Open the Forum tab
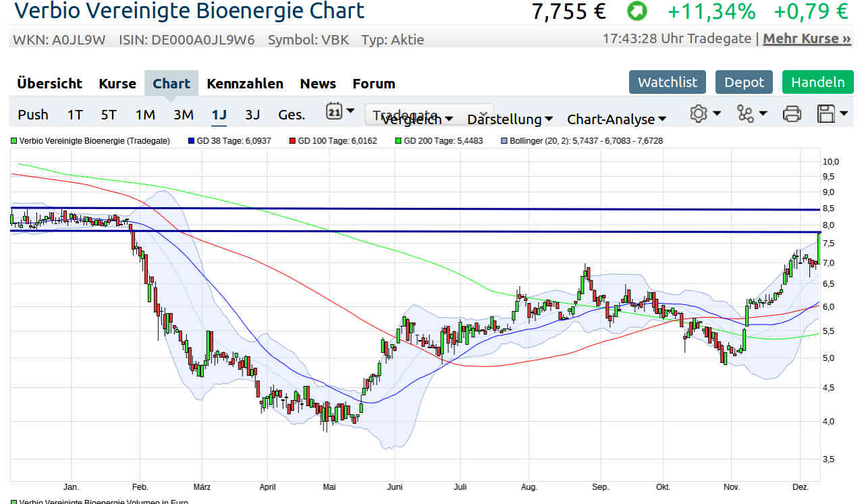The height and width of the screenshot is (504, 864). point(374,84)
